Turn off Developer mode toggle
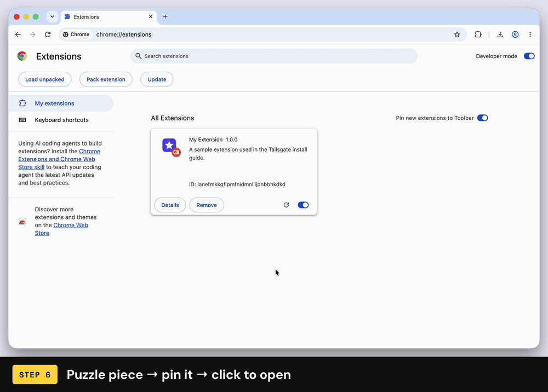Image resolution: width=548 pixels, height=392 pixels. pos(529,56)
